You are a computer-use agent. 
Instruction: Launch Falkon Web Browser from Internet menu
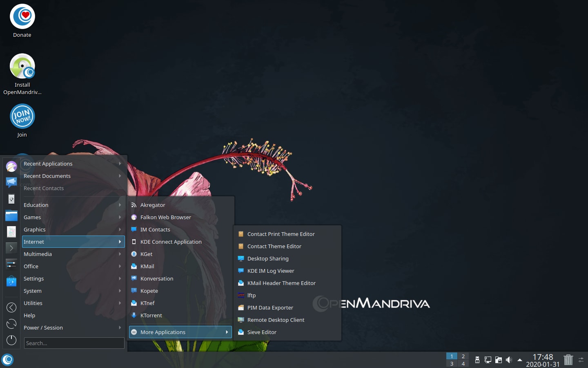165,217
